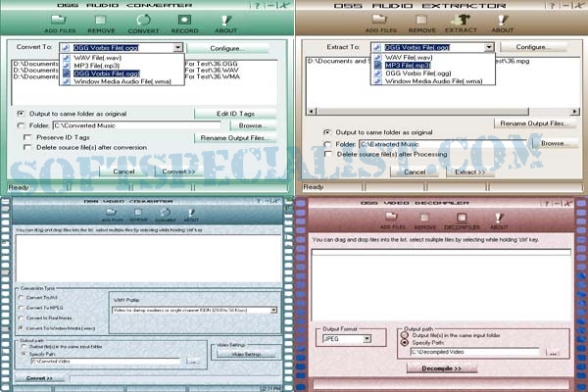Select Convert To Real Media radio button
This screenshot has height=392, width=588.
point(21,318)
